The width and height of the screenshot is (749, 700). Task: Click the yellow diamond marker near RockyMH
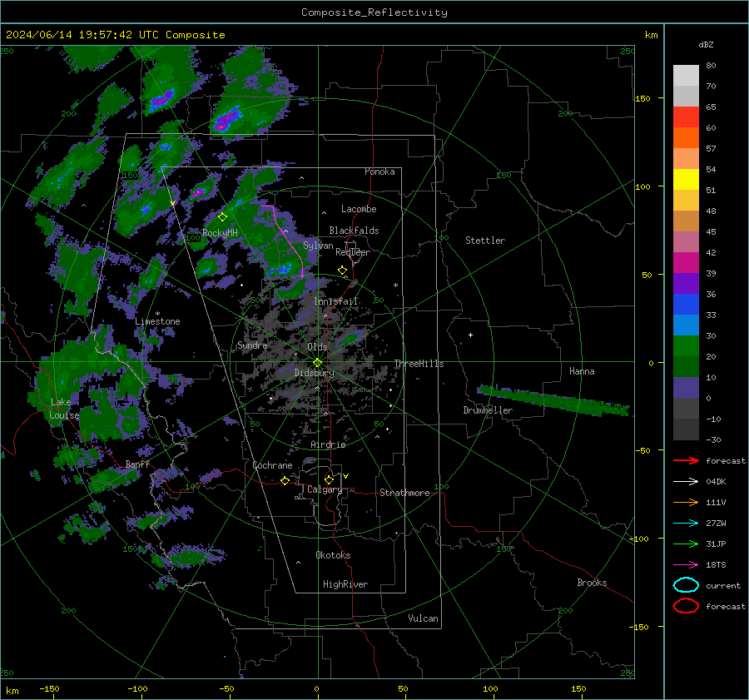pos(222,217)
